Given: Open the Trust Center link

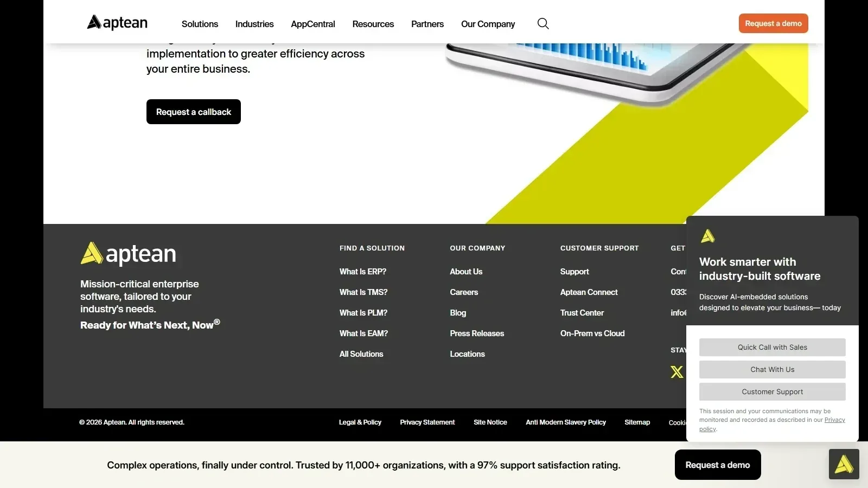Looking at the screenshot, I should tap(582, 313).
